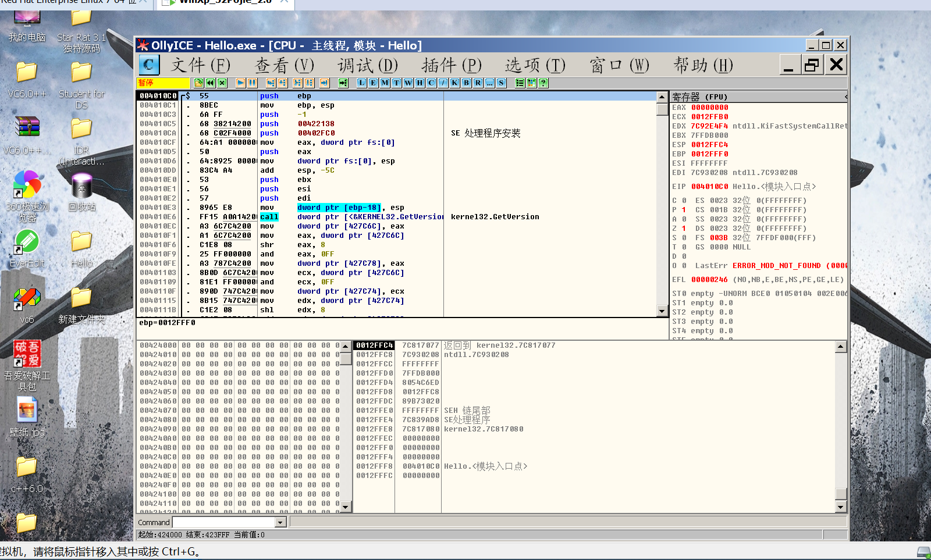Screen dimensions: 931x560
Task: Show the Handles window (H button)
Action: [420, 83]
